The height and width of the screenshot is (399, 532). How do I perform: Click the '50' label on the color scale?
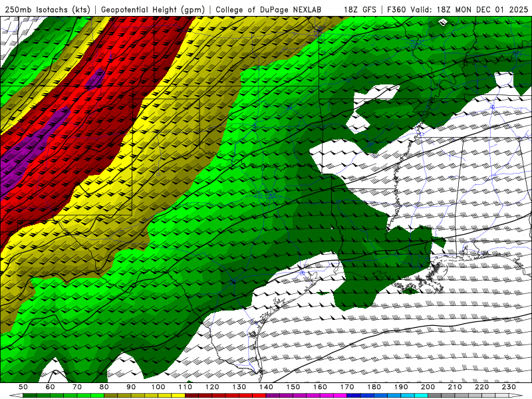click(x=23, y=387)
